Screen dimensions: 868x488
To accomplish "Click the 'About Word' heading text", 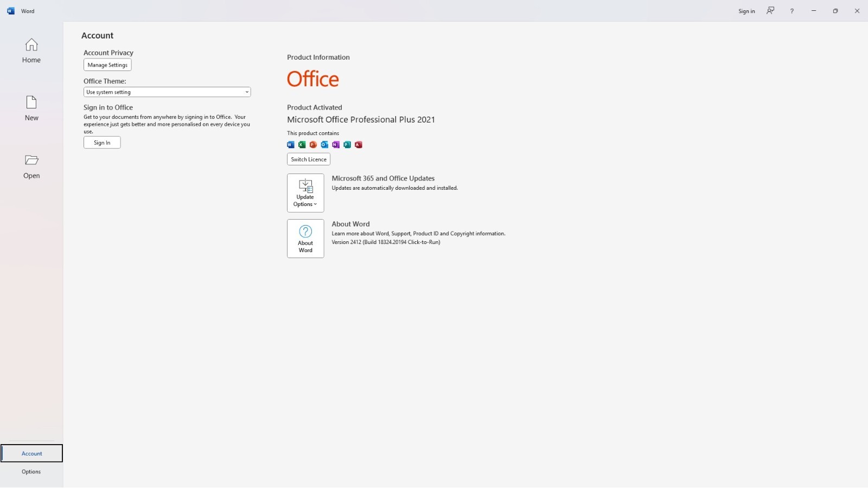I will click(x=350, y=224).
